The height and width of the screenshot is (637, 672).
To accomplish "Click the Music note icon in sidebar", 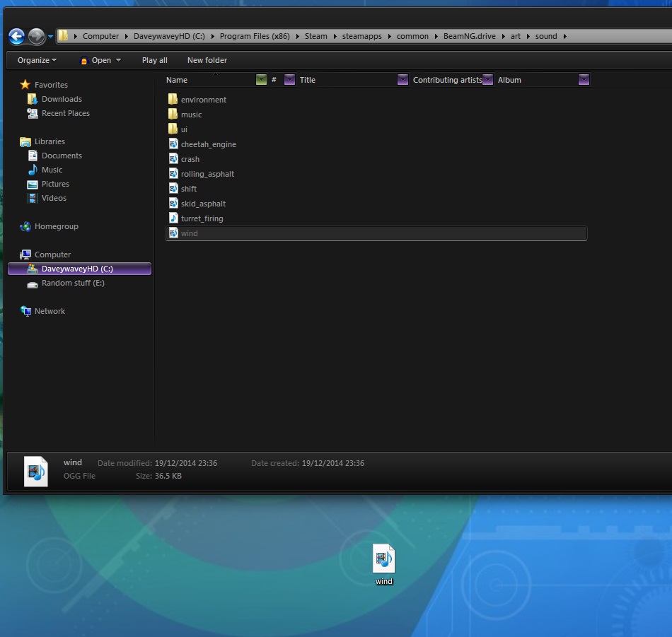I will pos(32,170).
